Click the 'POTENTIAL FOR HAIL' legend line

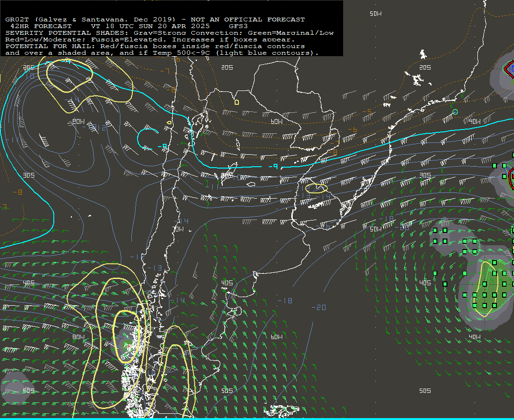(x=155, y=46)
